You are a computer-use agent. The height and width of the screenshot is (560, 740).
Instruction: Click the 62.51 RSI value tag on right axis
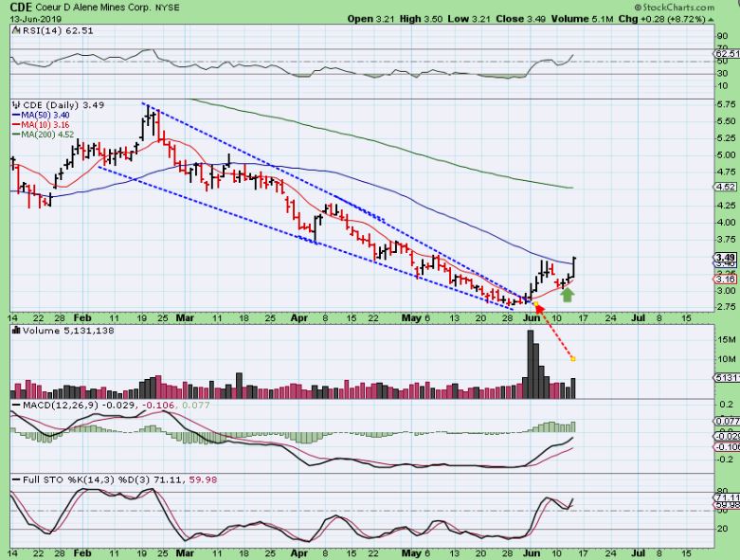(x=728, y=54)
